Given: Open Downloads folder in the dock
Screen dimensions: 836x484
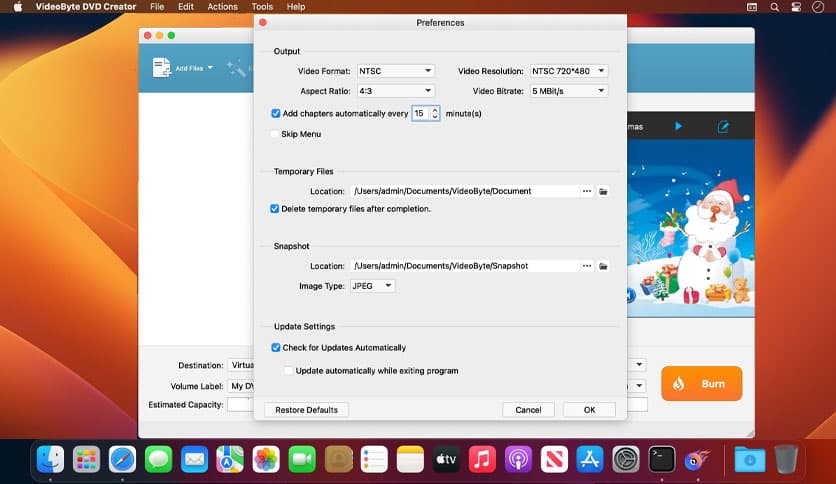Looking at the screenshot, I should coord(750,459).
